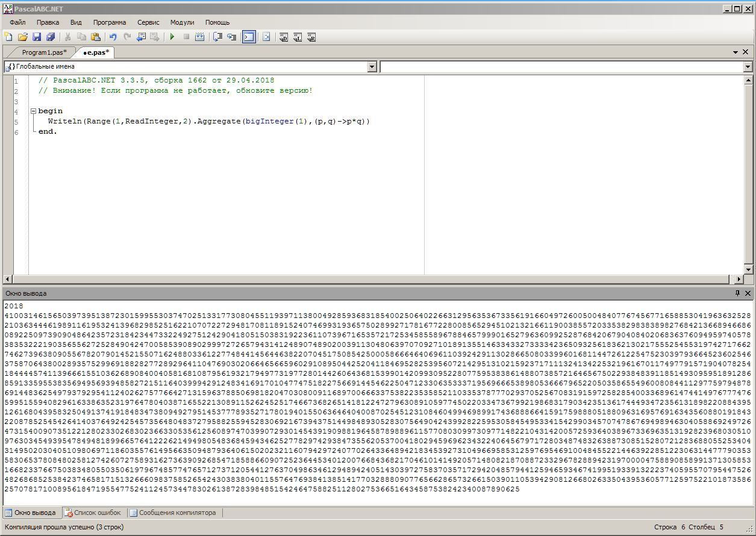Pin the output window panel

pos(737,293)
